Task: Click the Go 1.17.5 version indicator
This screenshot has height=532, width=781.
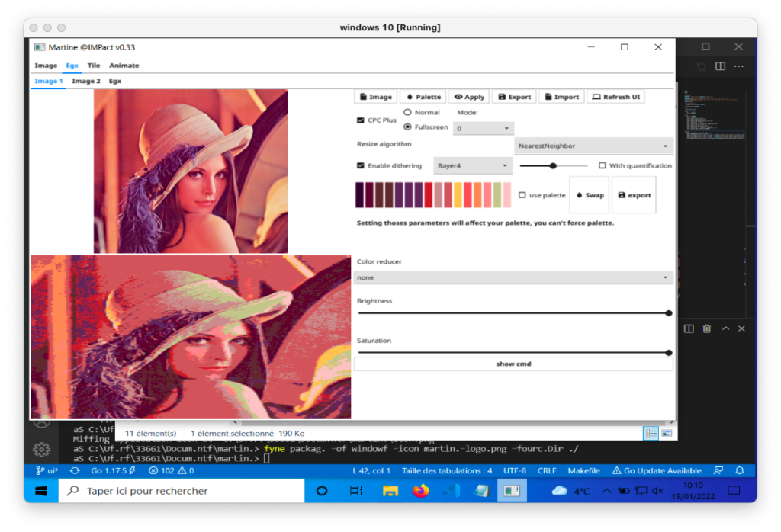Action: click(113, 470)
